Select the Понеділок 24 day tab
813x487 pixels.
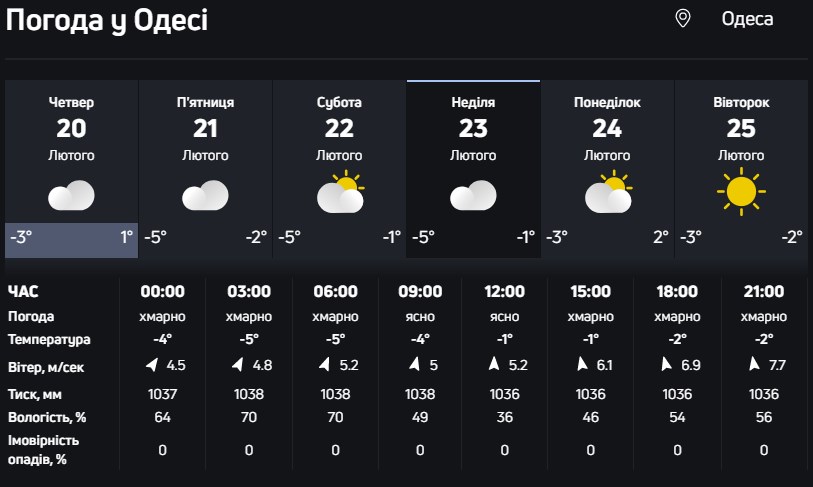pyautogui.click(x=607, y=128)
